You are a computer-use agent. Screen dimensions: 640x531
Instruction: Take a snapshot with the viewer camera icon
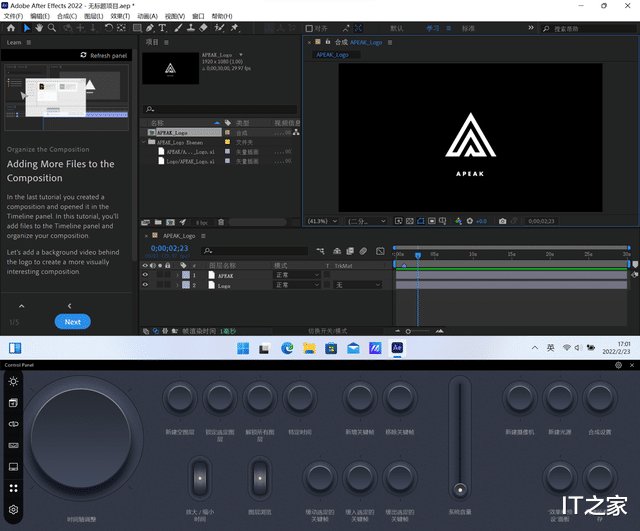click(x=502, y=221)
